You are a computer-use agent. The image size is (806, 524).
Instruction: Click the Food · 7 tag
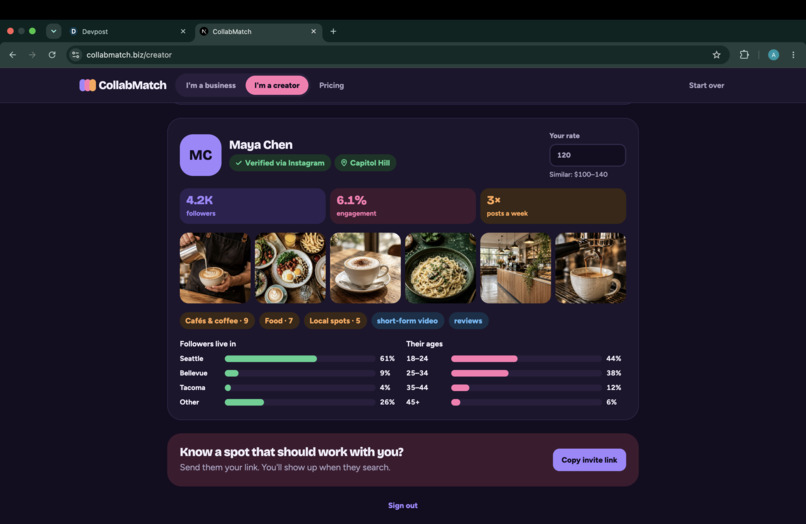coord(279,321)
